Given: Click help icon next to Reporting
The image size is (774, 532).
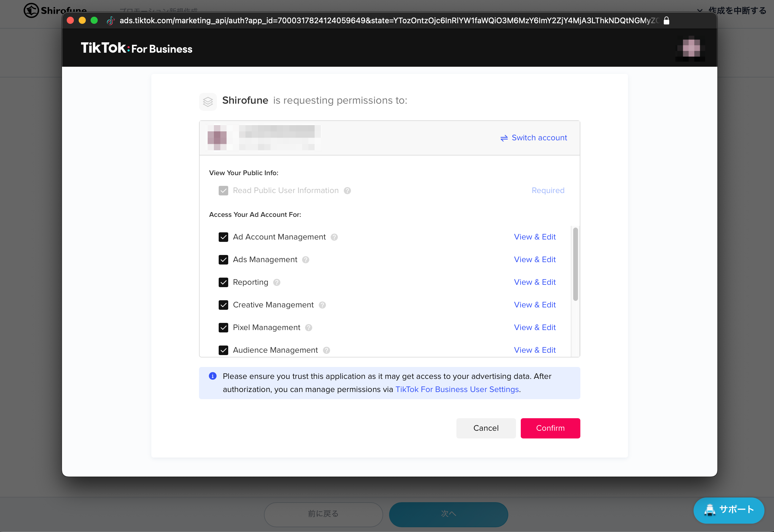Looking at the screenshot, I should [277, 282].
